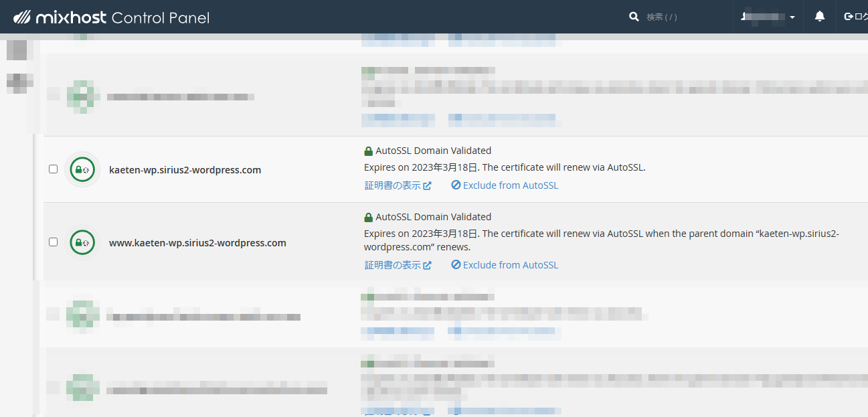Click the mixhost logo icon
This screenshot has width=868, height=417.
(22, 17)
